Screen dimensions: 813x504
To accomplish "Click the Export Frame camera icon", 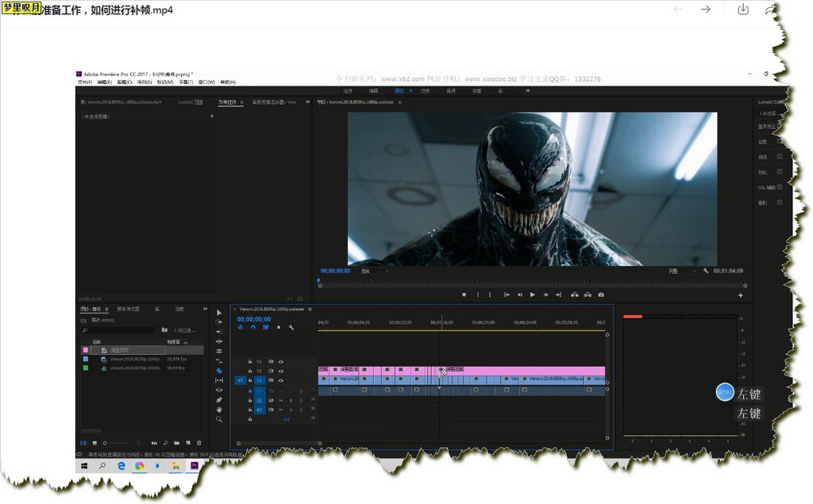I will [x=601, y=294].
